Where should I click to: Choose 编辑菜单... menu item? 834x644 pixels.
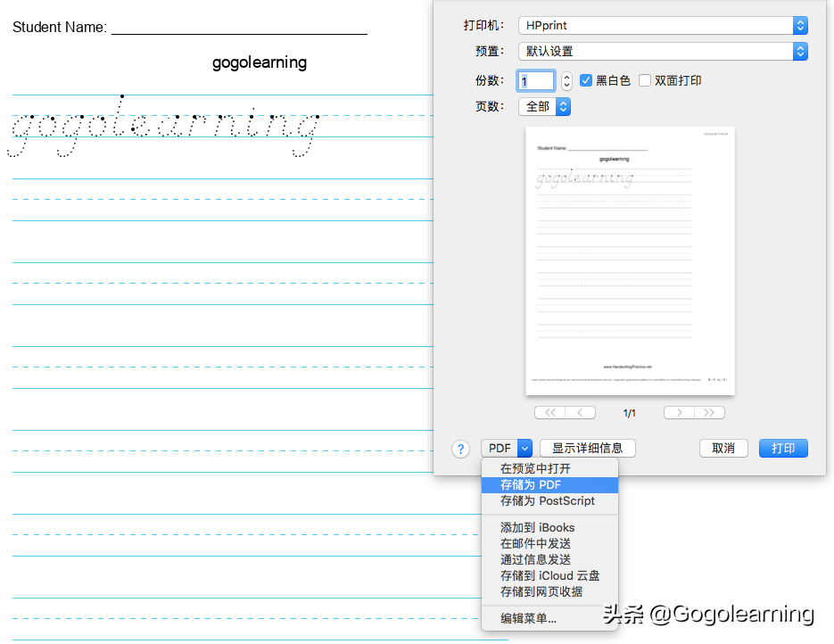tap(550, 618)
